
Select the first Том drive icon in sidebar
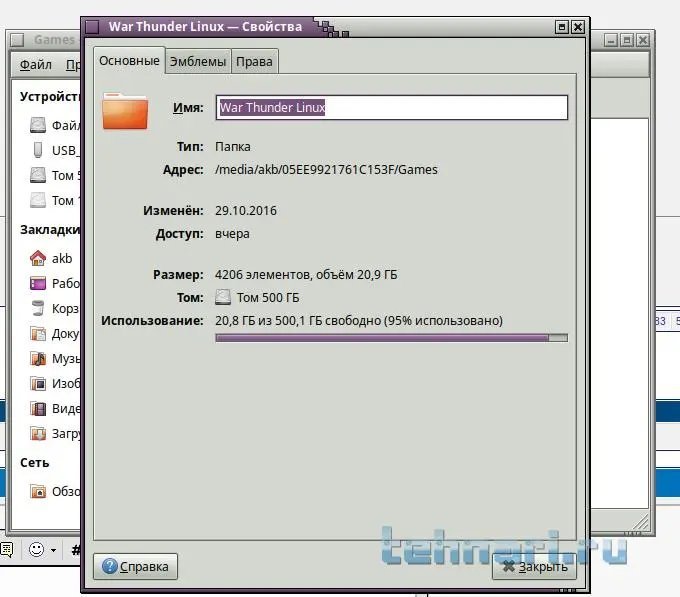pyautogui.click(x=38, y=175)
